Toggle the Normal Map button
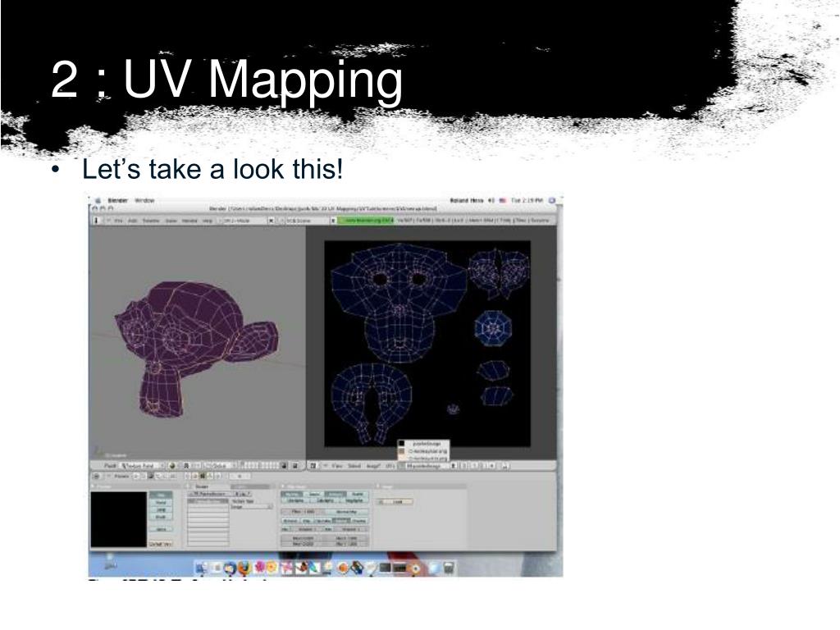Image resolution: width=840 pixels, height=630 pixels. 346,512
